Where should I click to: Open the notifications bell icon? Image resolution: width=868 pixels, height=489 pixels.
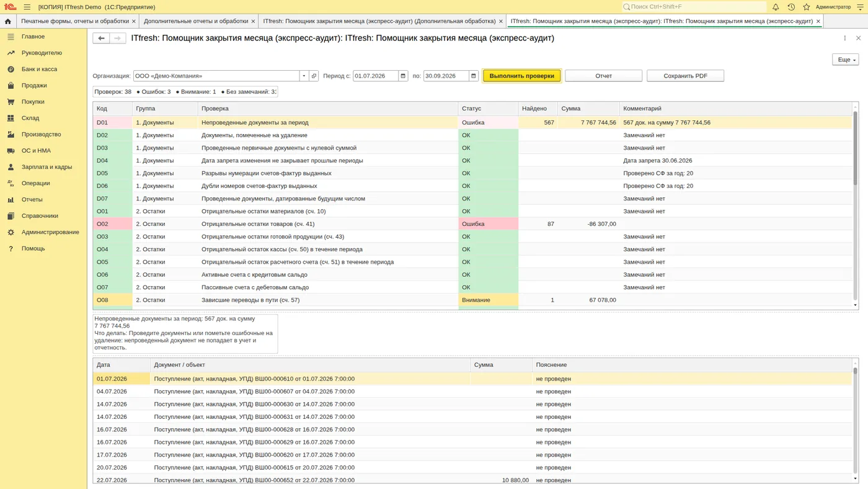(x=775, y=7)
